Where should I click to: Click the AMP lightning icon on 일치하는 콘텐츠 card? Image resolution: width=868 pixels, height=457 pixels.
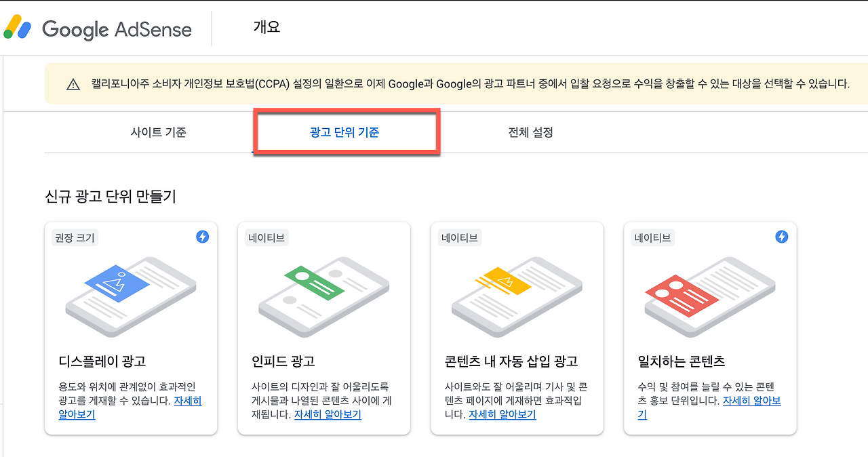click(781, 237)
